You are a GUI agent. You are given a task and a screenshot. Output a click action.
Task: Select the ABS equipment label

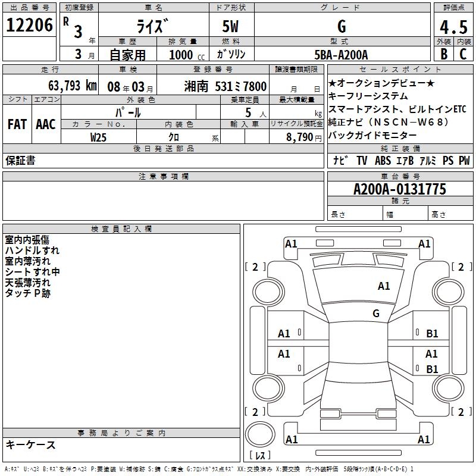point(383,161)
